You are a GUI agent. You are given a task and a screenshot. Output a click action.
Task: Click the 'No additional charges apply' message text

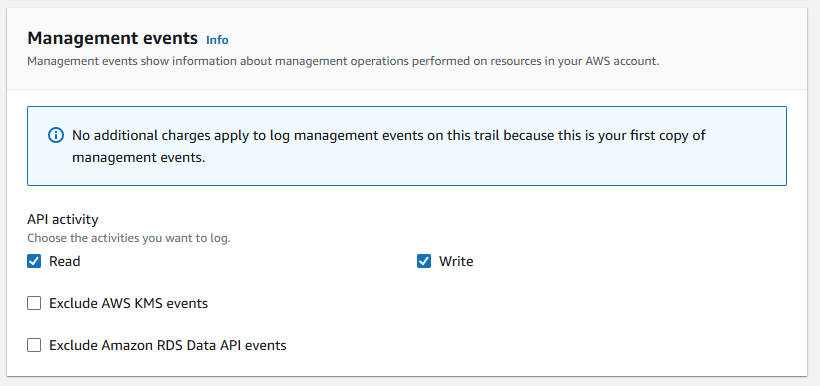[389, 146]
